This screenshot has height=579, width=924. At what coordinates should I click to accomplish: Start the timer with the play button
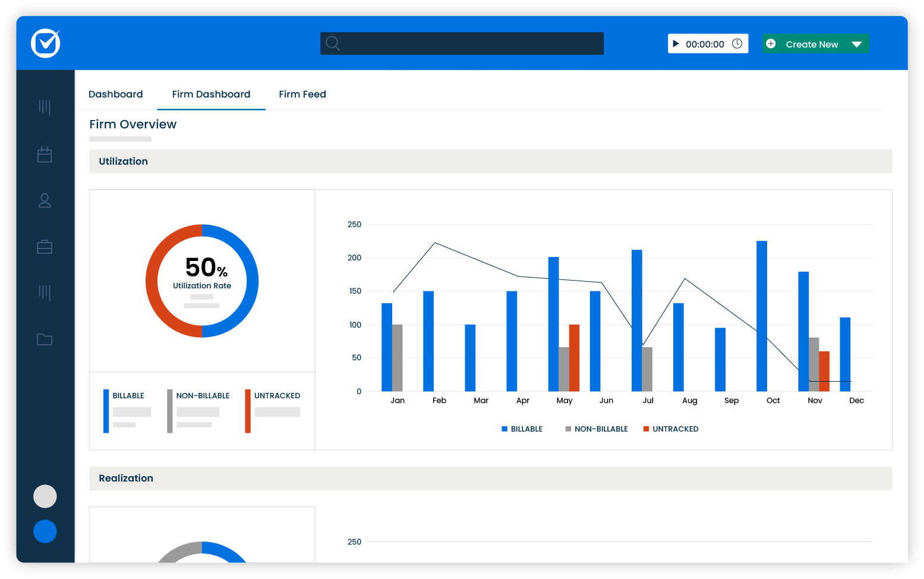coord(676,43)
